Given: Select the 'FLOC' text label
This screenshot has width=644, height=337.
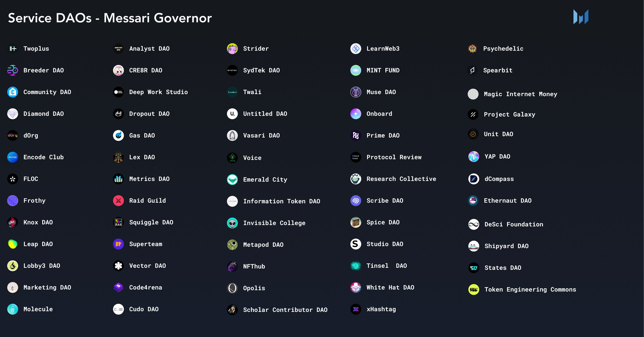Looking at the screenshot, I should [31, 179].
